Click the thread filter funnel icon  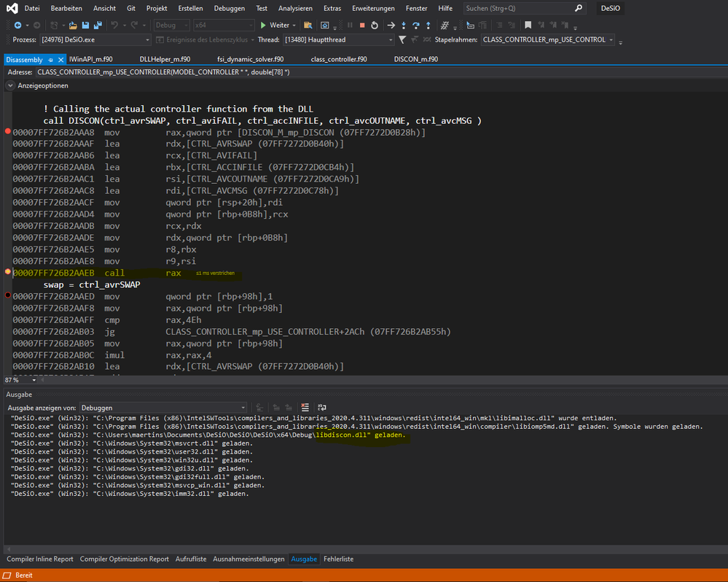[402, 39]
